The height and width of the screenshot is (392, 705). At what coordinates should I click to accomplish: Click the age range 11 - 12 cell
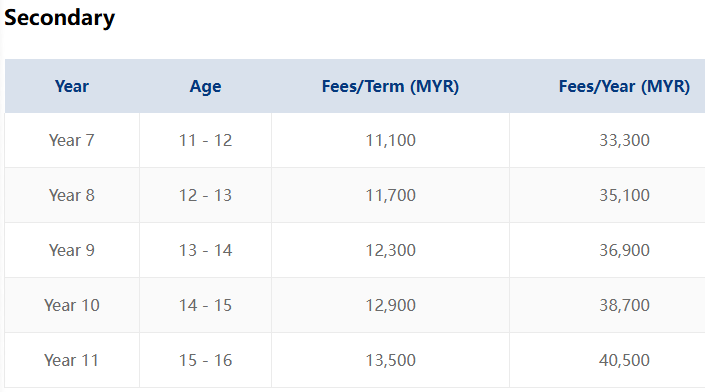(205, 140)
